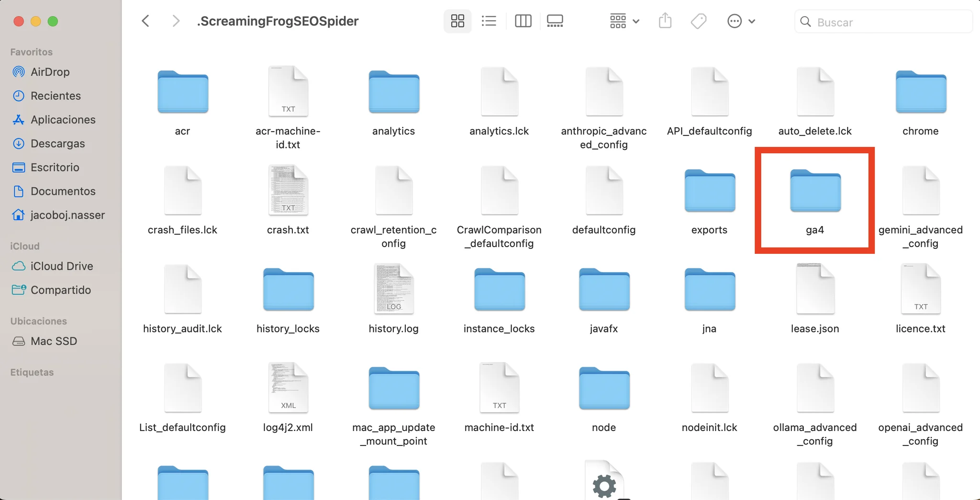Select the instance_locks folder

tap(499, 290)
